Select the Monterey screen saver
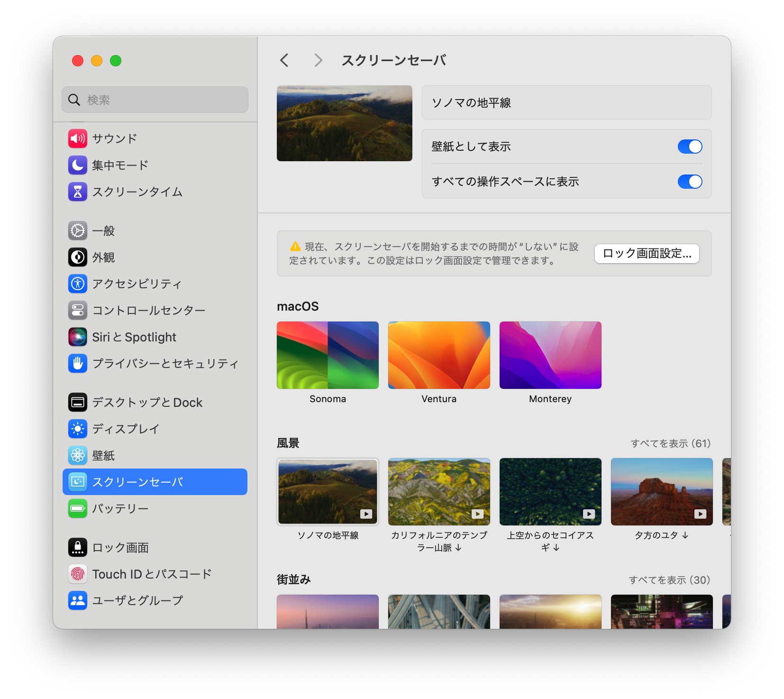This screenshot has height=699, width=784. 550,355
